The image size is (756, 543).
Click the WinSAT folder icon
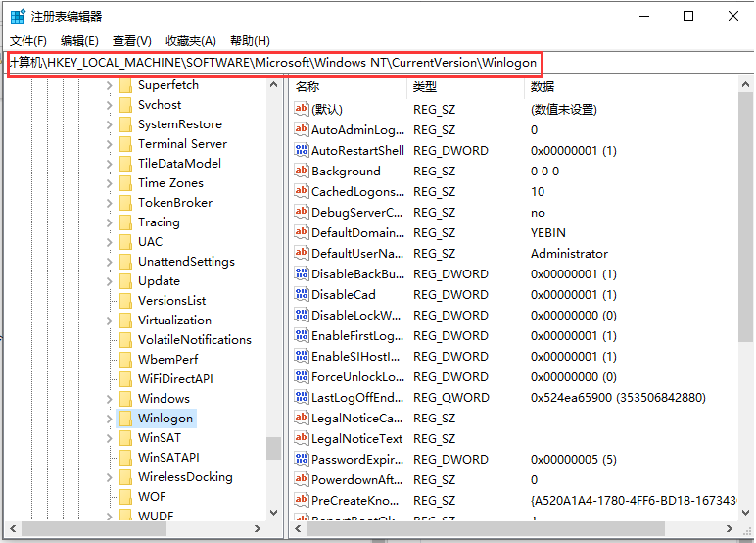point(125,438)
